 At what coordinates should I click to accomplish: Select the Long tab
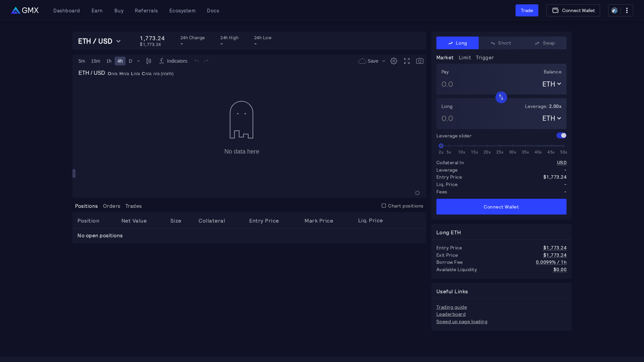(x=458, y=43)
